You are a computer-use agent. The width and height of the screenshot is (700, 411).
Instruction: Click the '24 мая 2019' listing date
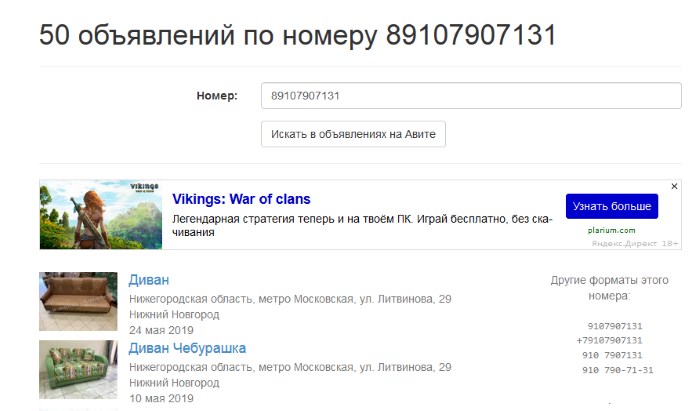(161, 330)
